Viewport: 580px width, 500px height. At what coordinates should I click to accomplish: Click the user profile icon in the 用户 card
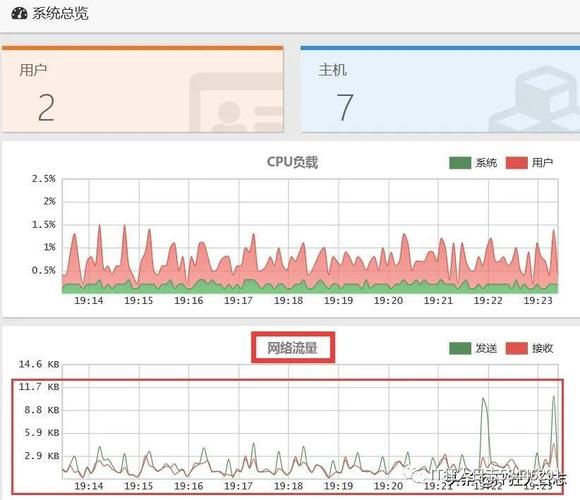click(237, 103)
